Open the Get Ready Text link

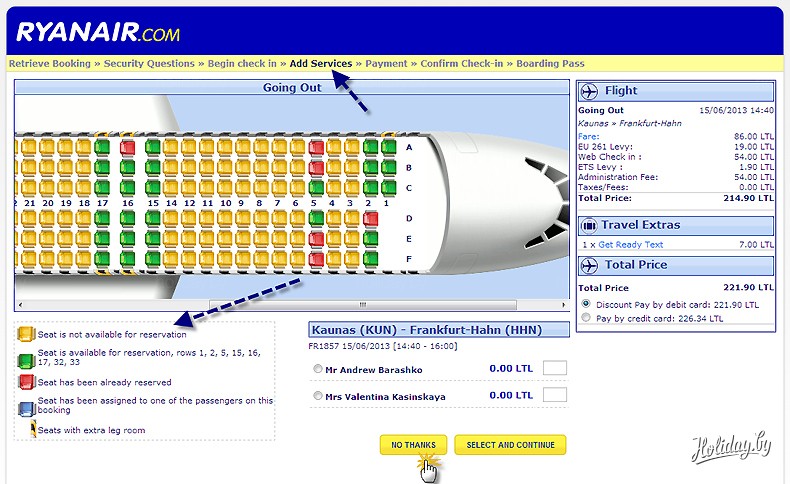[x=630, y=244]
